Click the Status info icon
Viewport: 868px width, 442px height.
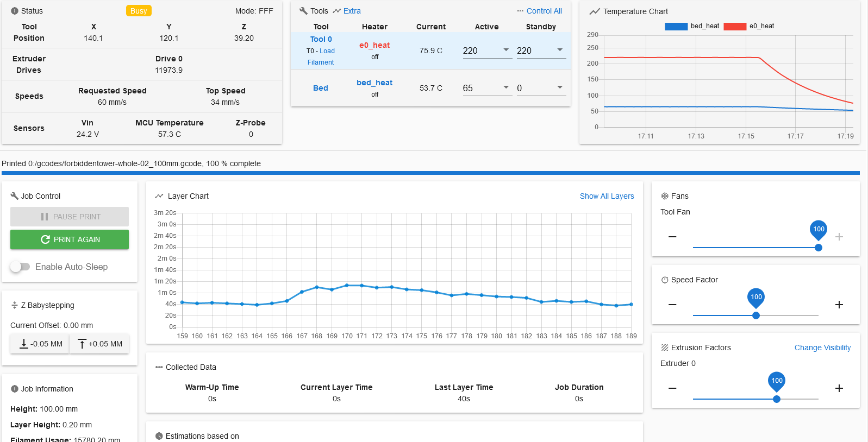coord(15,11)
